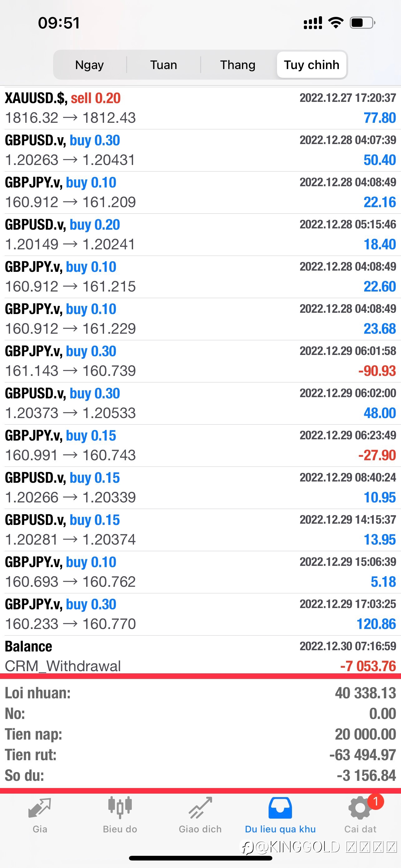
Task: Tap the red notification badge on settings
Action: point(376,802)
